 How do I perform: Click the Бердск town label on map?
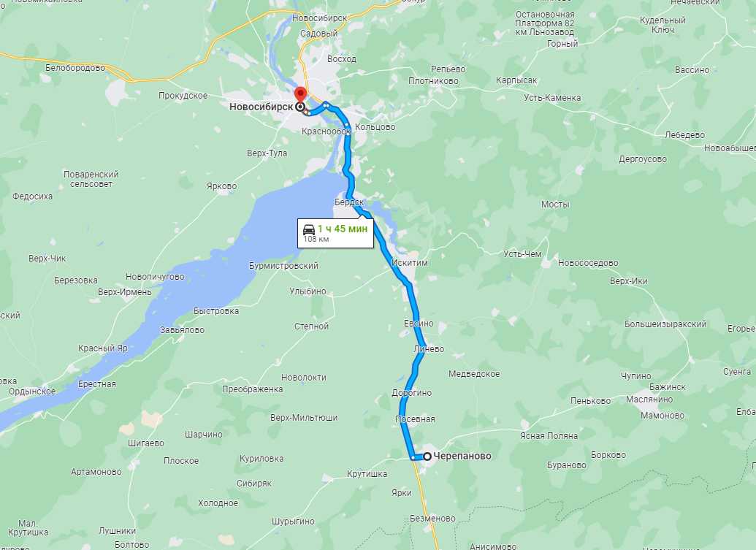click(x=350, y=202)
